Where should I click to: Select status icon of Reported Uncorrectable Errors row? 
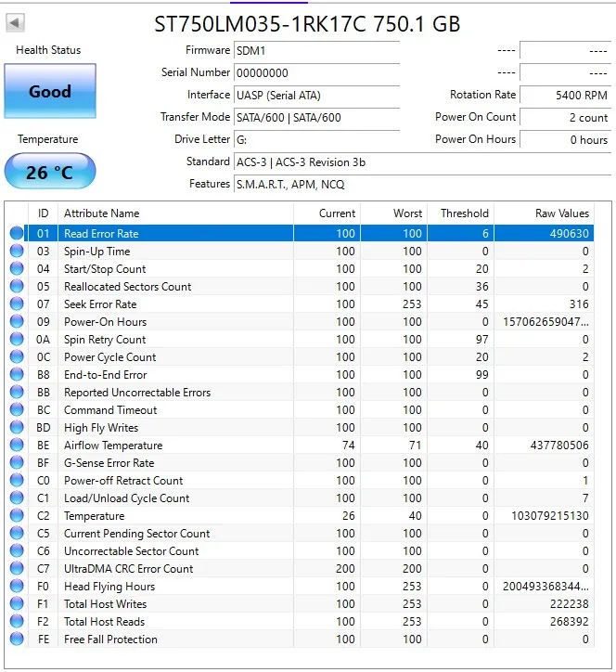point(17,392)
